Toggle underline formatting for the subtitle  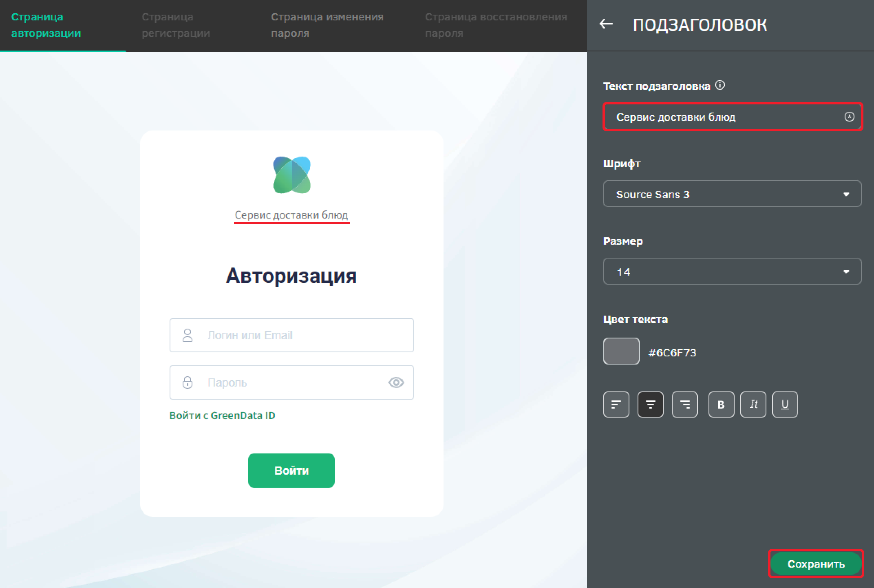785,405
